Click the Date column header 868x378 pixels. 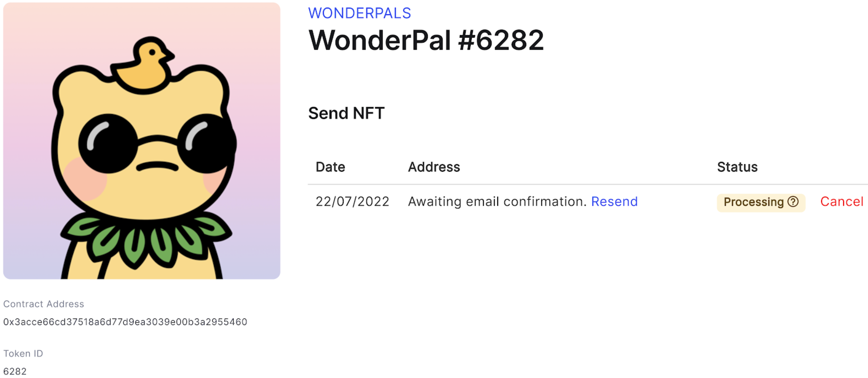coord(330,167)
